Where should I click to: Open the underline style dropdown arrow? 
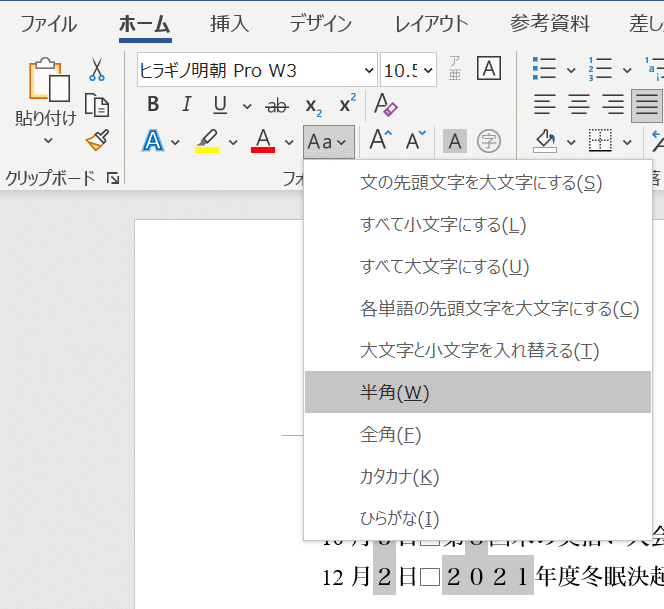247,105
